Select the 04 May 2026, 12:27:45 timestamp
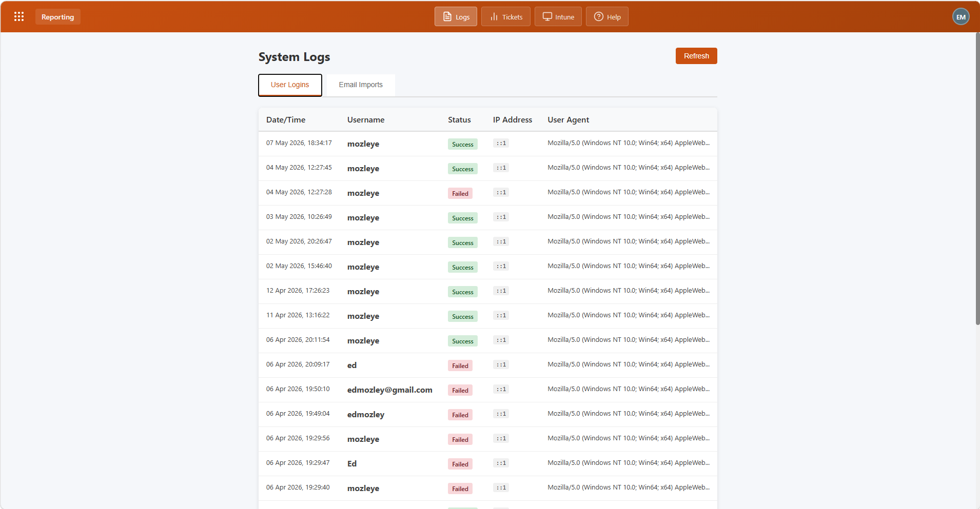The image size is (980, 509). tap(299, 168)
